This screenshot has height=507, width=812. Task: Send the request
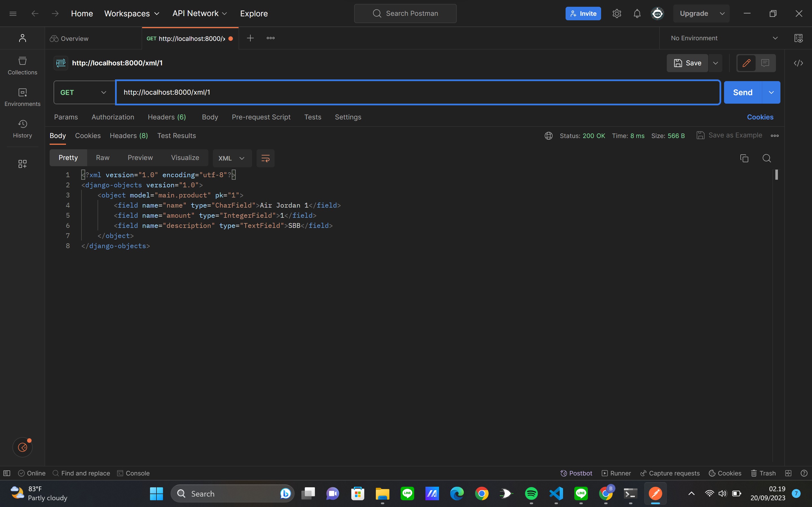click(743, 92)
